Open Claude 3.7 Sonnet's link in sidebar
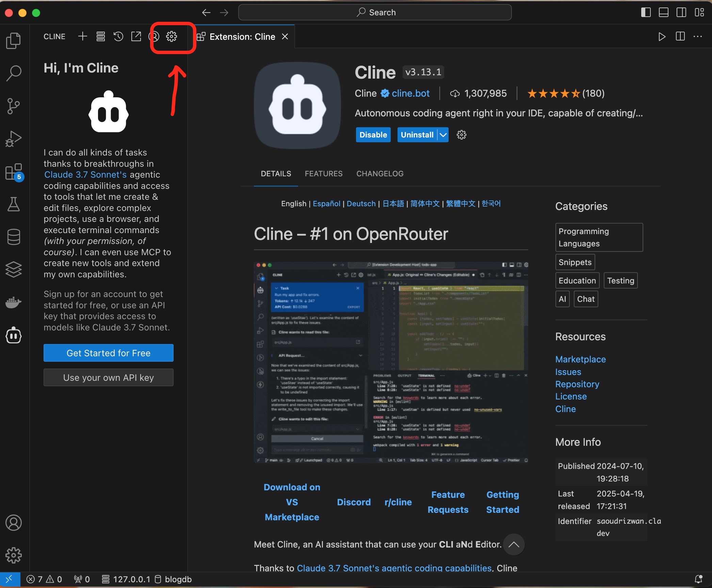This screenshot has width=712, height=588. (85, 175)
